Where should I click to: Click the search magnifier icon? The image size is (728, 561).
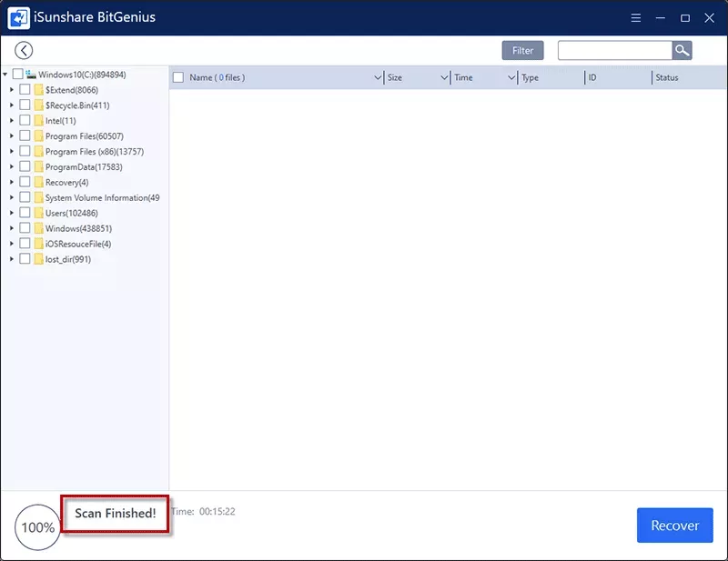coord(682,51)
